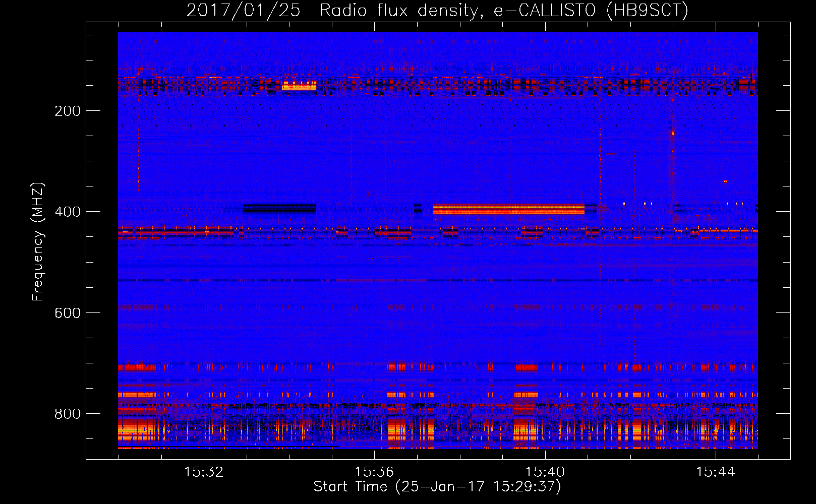This screenshot has width=816, height=504.
Task: Click the 400 frequency tick label
Action: [x=68, y=212]
